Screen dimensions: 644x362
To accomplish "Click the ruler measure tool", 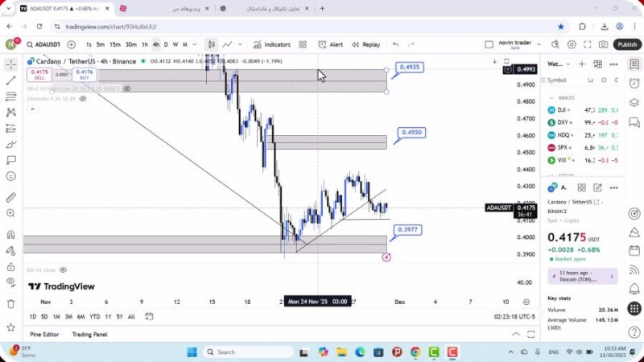I will pyautogui.click(x=11, y=197).
